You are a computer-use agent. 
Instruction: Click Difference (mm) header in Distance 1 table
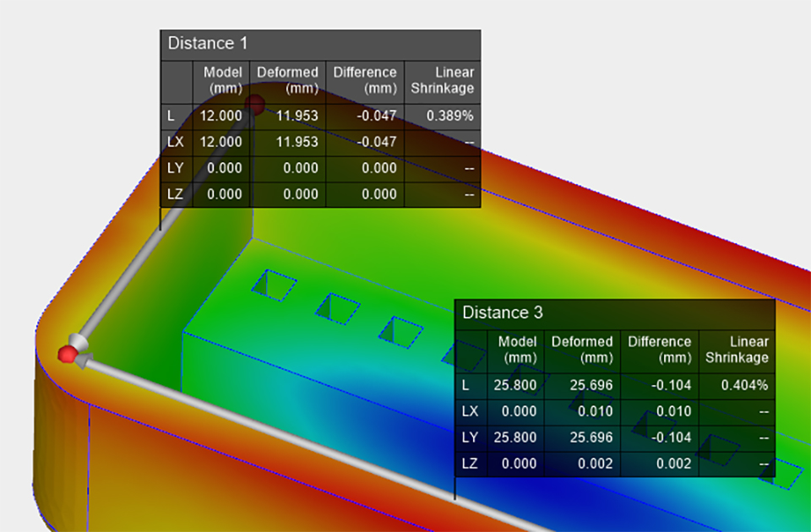pos(365,80)
